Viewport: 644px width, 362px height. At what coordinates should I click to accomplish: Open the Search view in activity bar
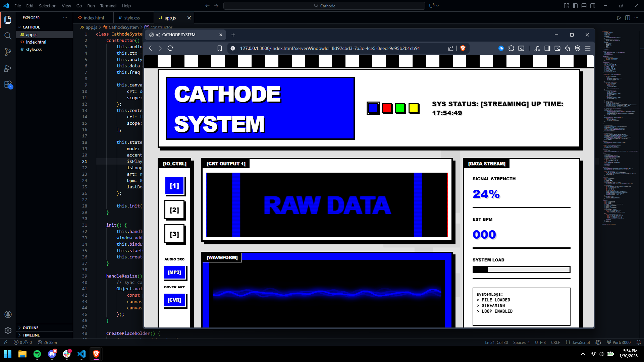[x=8, y=36]
